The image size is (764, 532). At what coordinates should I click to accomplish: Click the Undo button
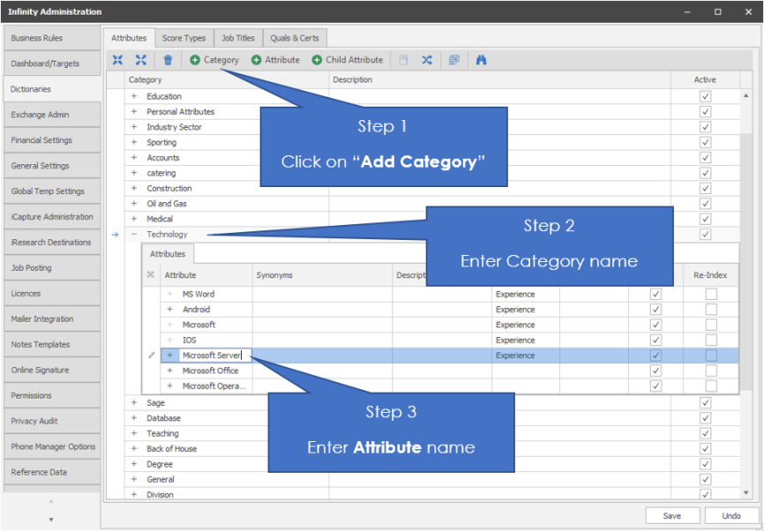731,515
